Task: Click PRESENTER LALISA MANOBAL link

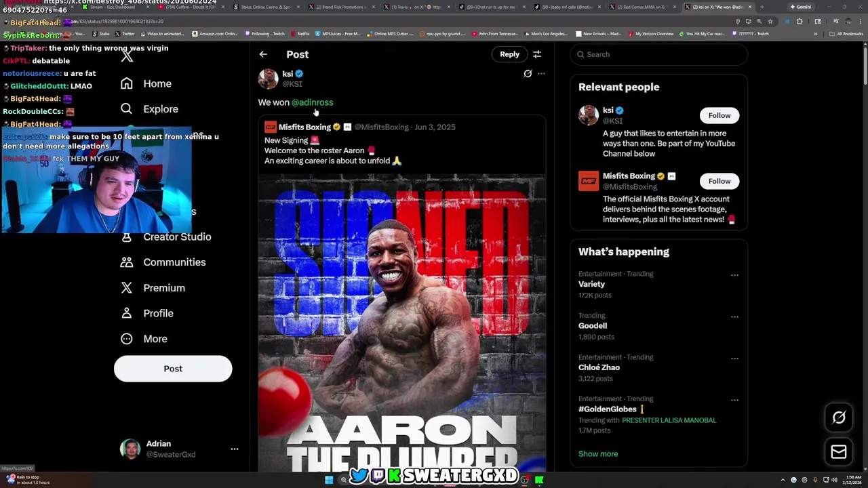Action: point(669,420)
